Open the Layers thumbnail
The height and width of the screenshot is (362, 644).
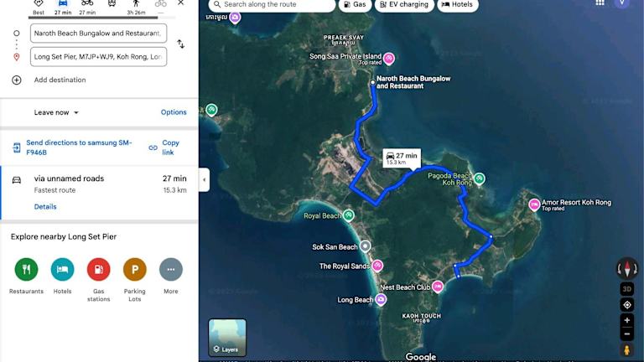coord(227,337)
